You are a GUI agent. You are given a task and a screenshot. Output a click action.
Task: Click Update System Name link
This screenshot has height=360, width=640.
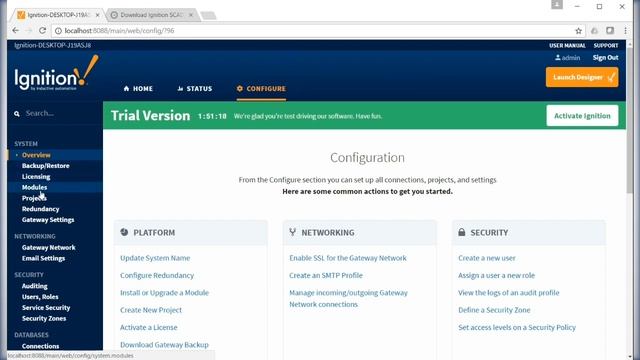pyautogui.click(x=155, y=258)
